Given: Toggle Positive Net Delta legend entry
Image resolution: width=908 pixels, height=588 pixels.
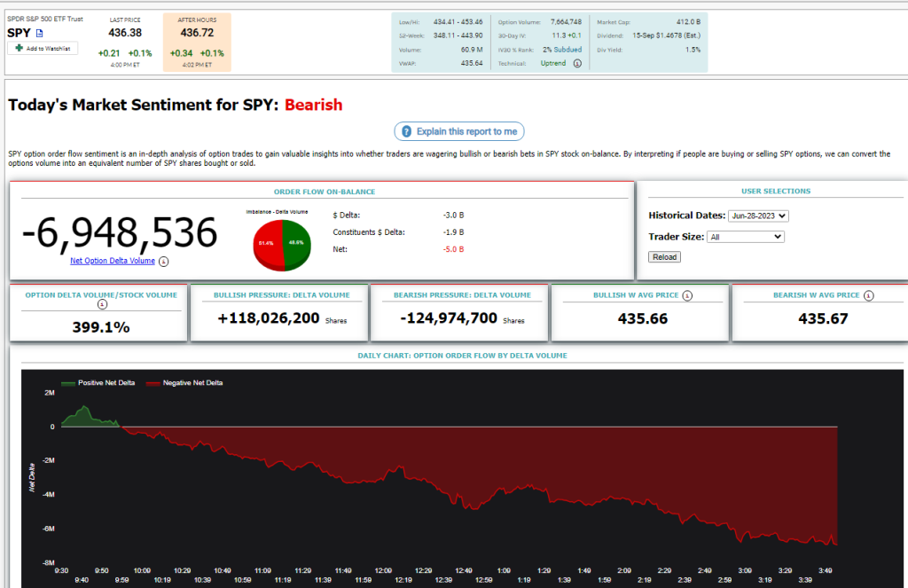Looking at the screenshot, I should click(98, 383).
